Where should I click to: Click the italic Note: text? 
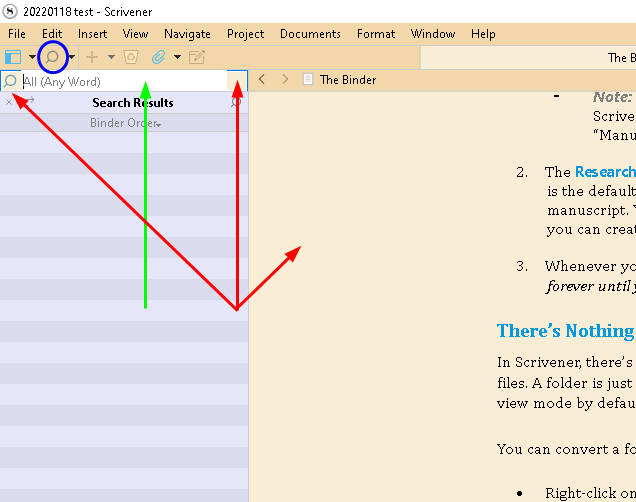tap(612, 97)
